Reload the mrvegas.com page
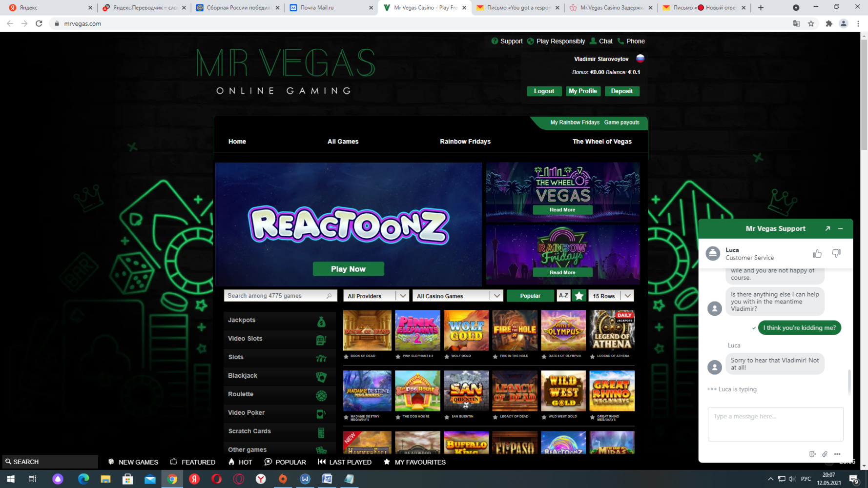 pyautogui.click(x=39, y=23)
